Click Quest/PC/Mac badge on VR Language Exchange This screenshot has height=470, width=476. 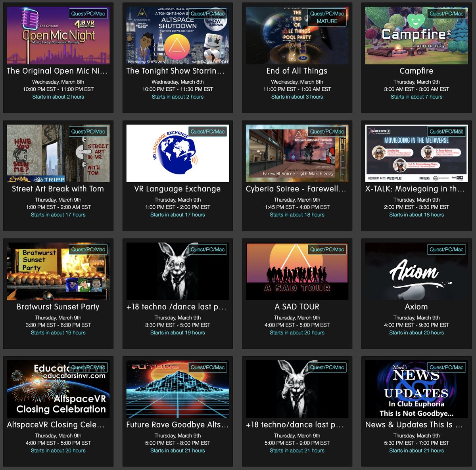(207, 132)
